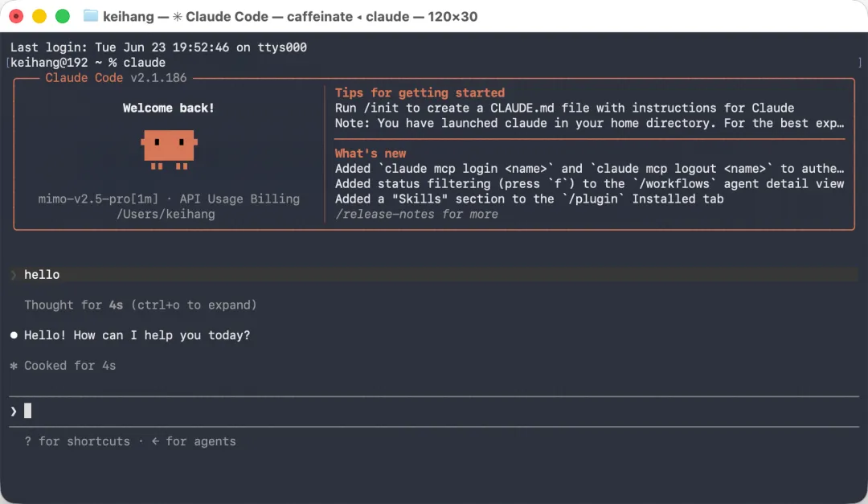Click the Claude Code pixel mascot
868x504 pixels.
(x=169, y=150)
